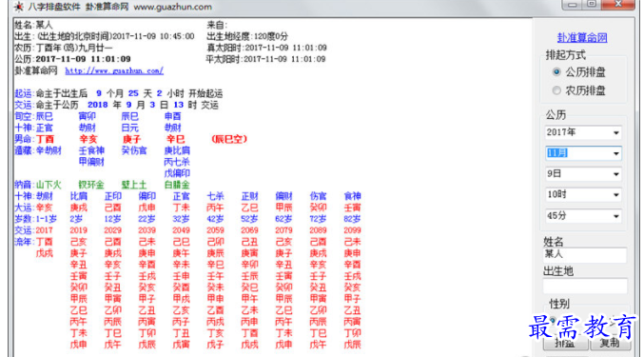
Task: Click 纳音 value 钗环金
Action: 91,185
